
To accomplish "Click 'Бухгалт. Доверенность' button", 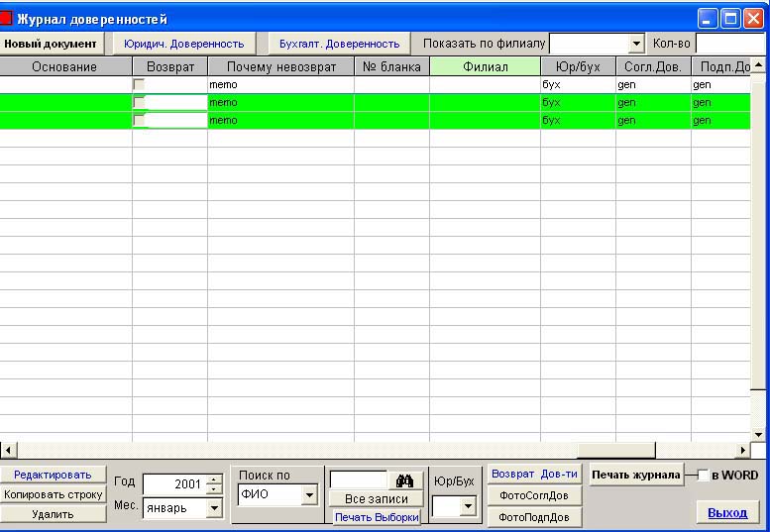I will click(339, 44).
